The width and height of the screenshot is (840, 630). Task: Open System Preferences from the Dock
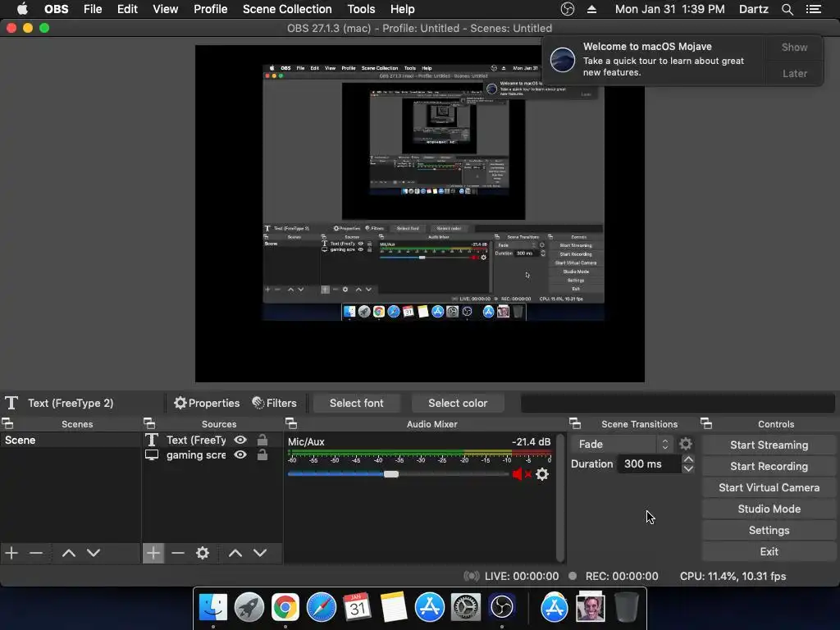(466, 607)
